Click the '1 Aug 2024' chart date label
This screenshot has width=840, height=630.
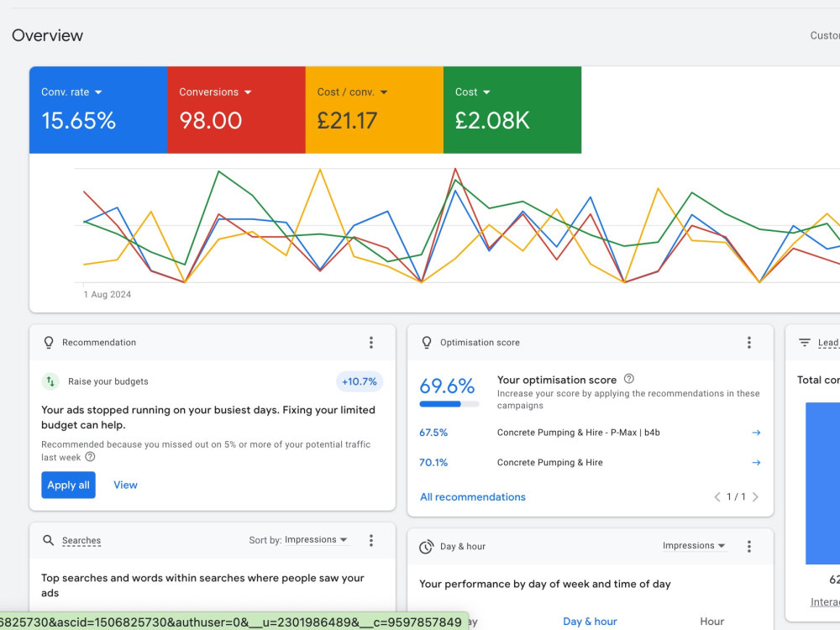pyautogui.click(x=108, y=294)
